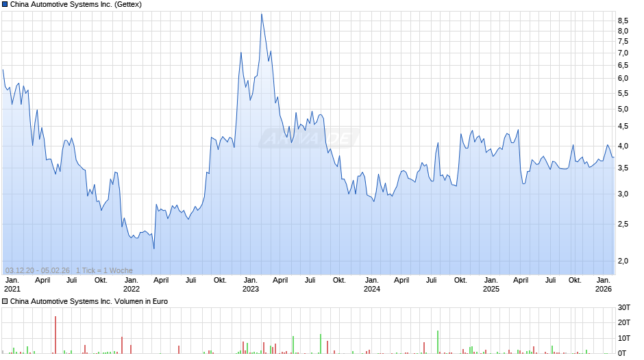The height and width of the screenshot is (360, 644).
Task: Click the volume axis value '0T'
Action: (x=622, y=353)
